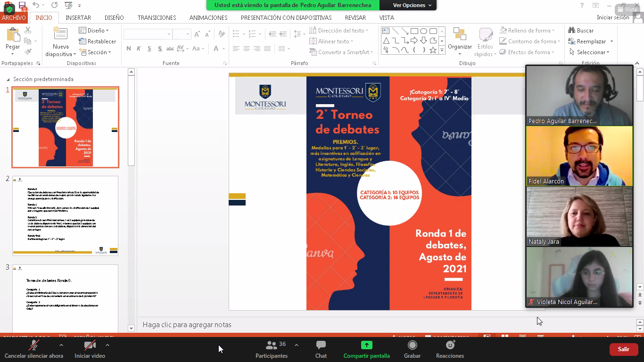Click Grabar record button in Zoom
This screenshot has height=362, width=644.
(x=413, y=349)
